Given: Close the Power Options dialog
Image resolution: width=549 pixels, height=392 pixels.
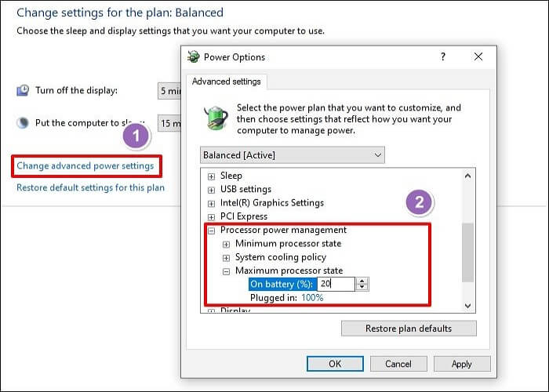Looking at the screenshot, I should 478,56.
